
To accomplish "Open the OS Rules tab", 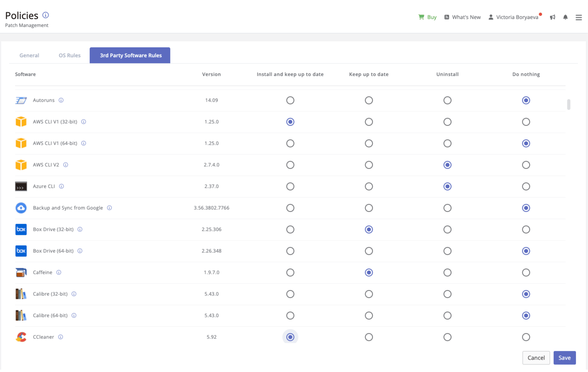I will [70, 55].
